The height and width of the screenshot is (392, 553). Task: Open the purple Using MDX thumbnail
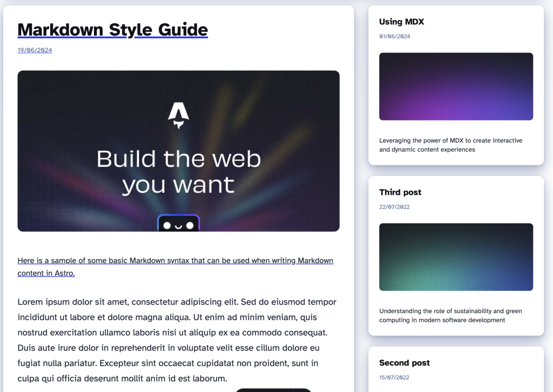[456, 86]
